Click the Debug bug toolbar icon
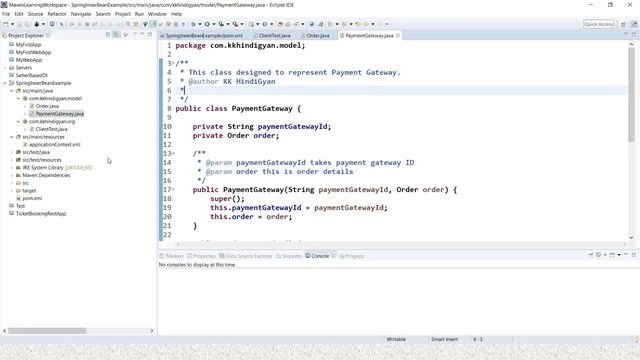The width and height of the screenshot is (640, 360). [x=193, y=24]
